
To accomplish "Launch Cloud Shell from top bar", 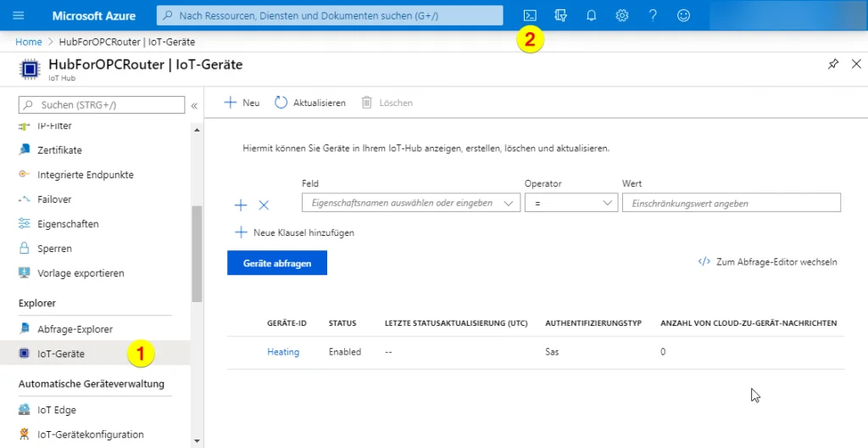I will (530, 15).
